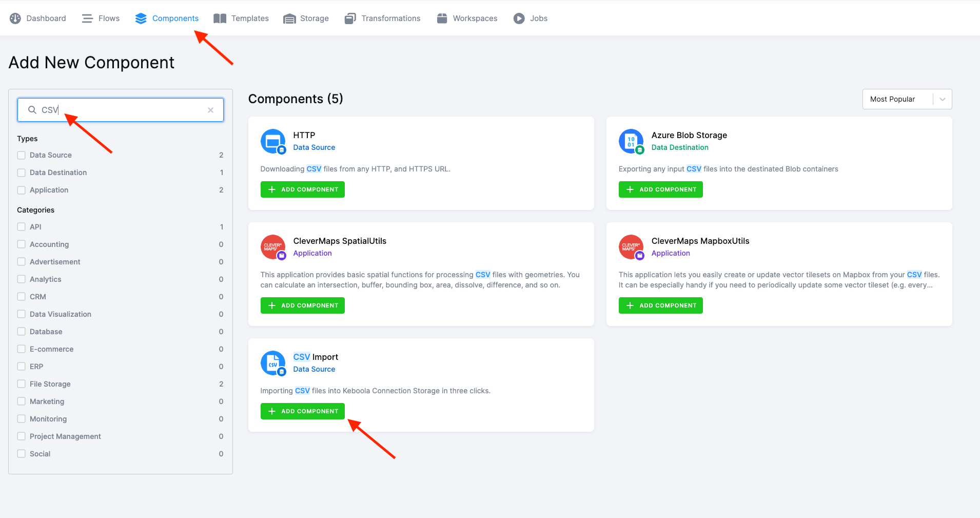Open the Most Popular sort dropdown
This screenshot has height=518, width=980.
pyautogui.click(x=907, y=99)
